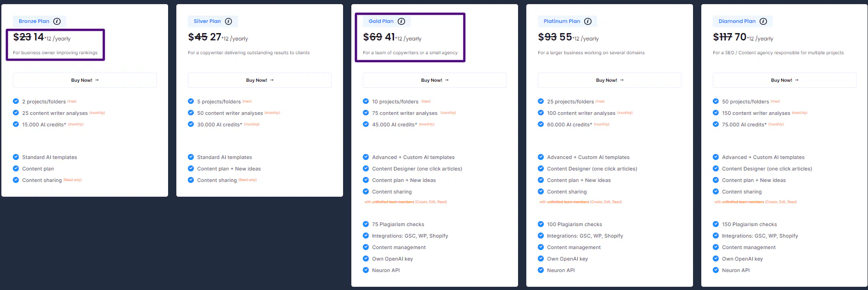Click the Bronze Plan info icon
This screenshot has height=290, width=868.
click(x=57, y=21)
